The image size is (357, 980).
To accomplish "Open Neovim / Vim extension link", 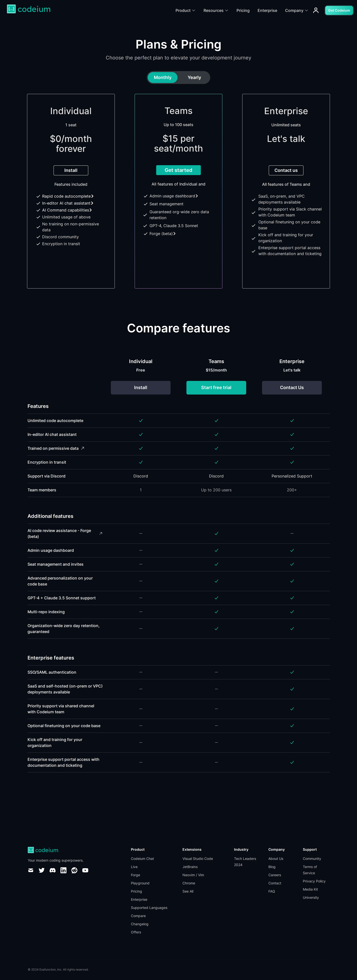I will click(x=193, y=875).
